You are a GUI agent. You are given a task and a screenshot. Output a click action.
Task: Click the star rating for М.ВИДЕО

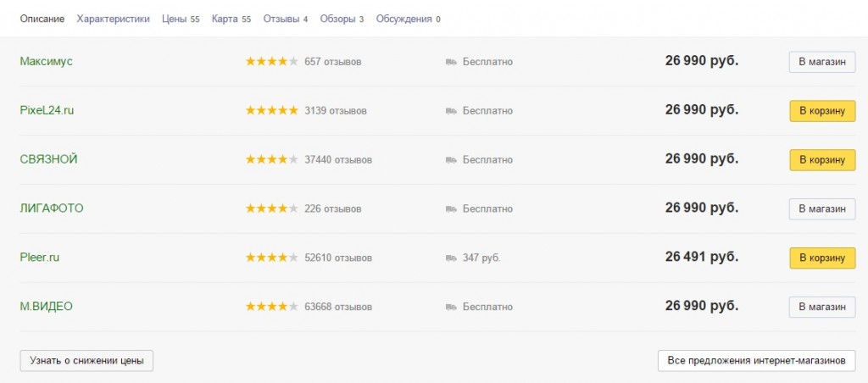(271, 307)
